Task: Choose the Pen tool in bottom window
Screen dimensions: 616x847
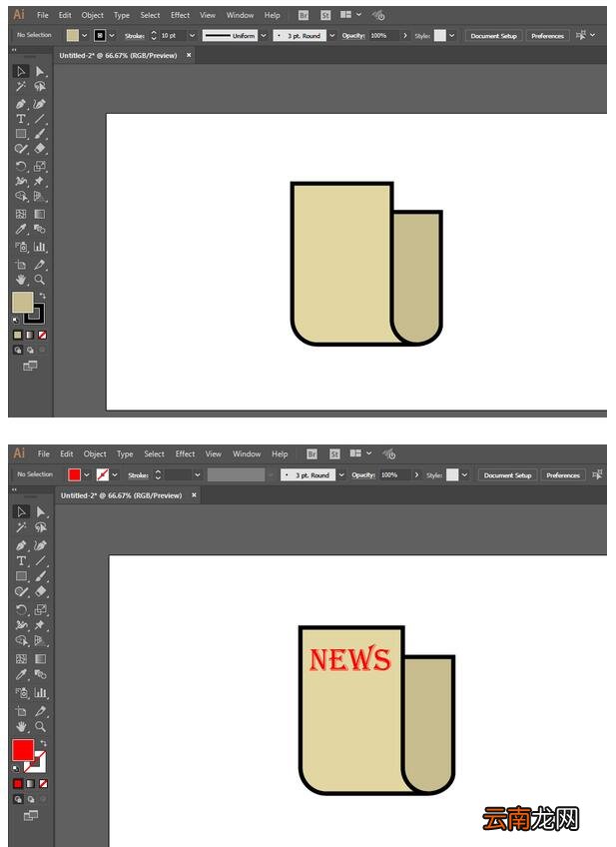Action: tap(21, 545)
